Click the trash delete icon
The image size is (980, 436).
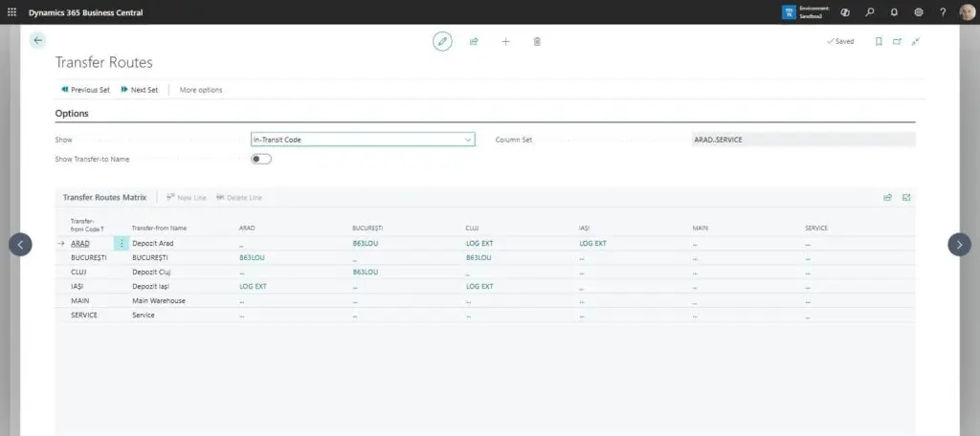537,41
